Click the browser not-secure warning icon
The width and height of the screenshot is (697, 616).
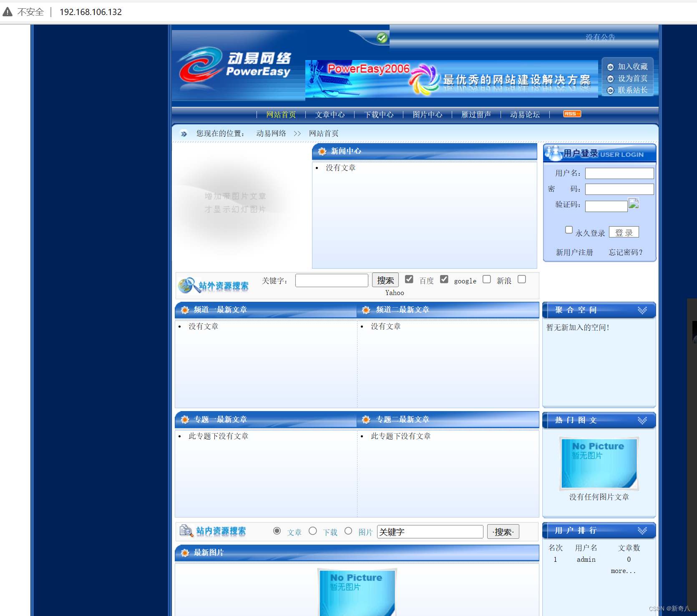(x=8, y=12)
